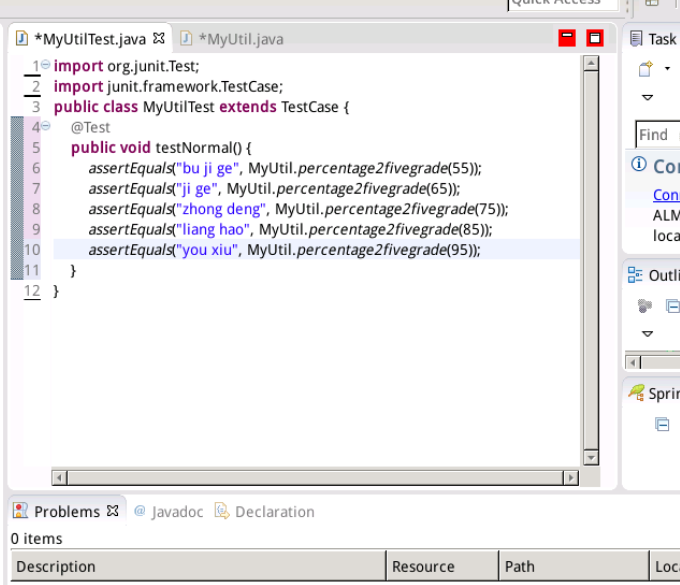Close the Problems view
The width and height of the screenshot is (680, 585).
113,511
